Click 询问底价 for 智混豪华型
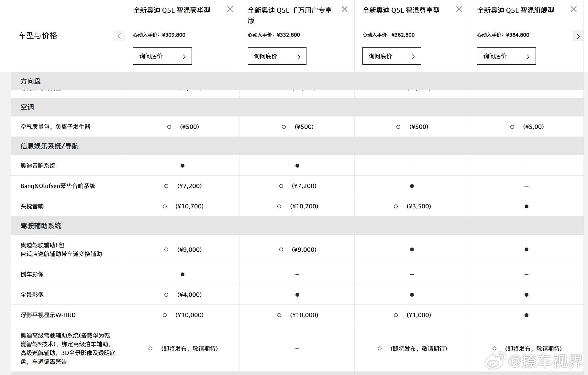This screenshot has height=375, width=588. [x=162, y=56]
